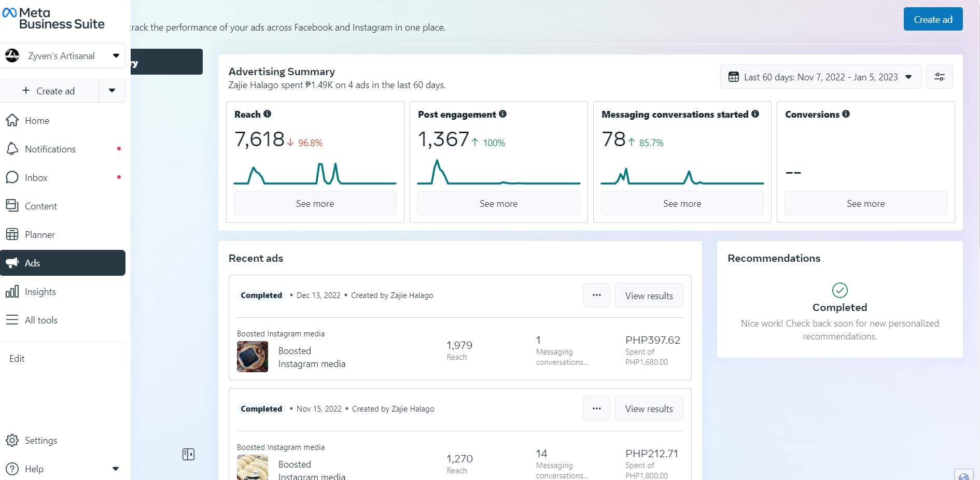Click the Post engagement info icon
This screenshot has width=980, height=480.
coord(502,114)
